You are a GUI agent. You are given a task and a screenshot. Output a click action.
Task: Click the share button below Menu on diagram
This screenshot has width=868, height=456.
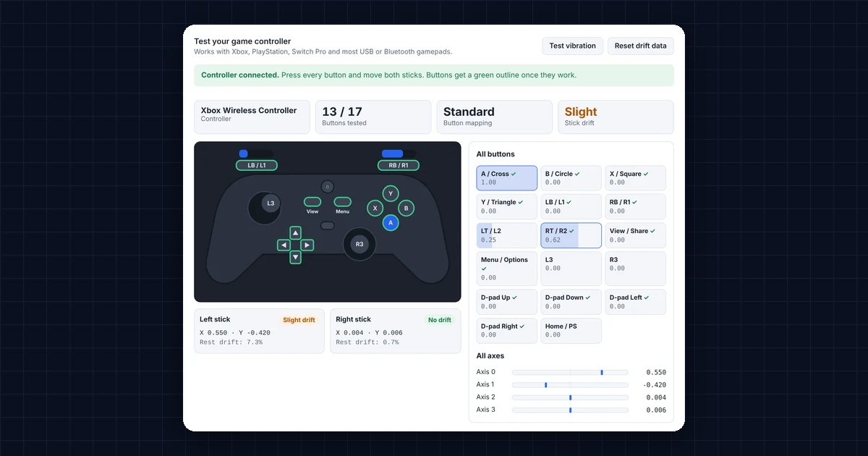(328, 226)
